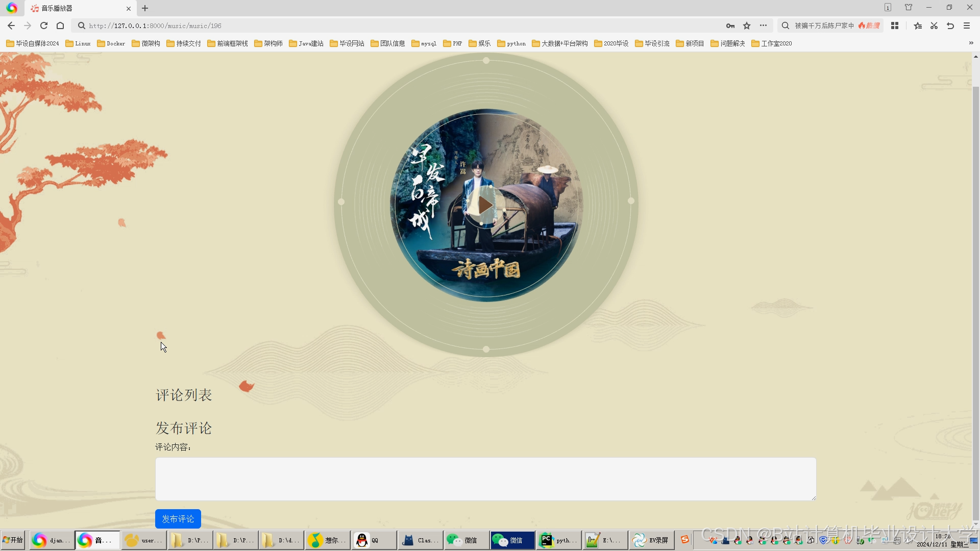The height and width of the screenshot is (551, 980).
Task: Open the saved passwords key icon
Action: [730, 26]
